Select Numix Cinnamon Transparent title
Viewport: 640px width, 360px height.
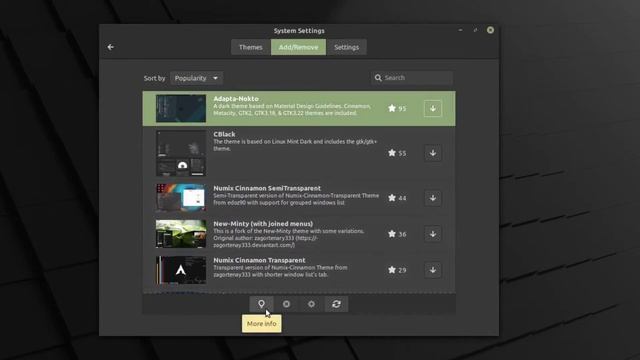pos(259,260)
